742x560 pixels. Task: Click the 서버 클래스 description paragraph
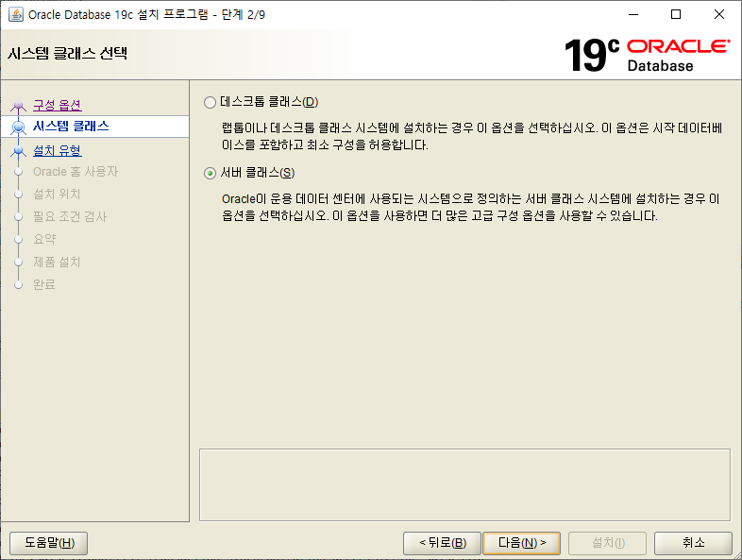[x=471, y=208]
